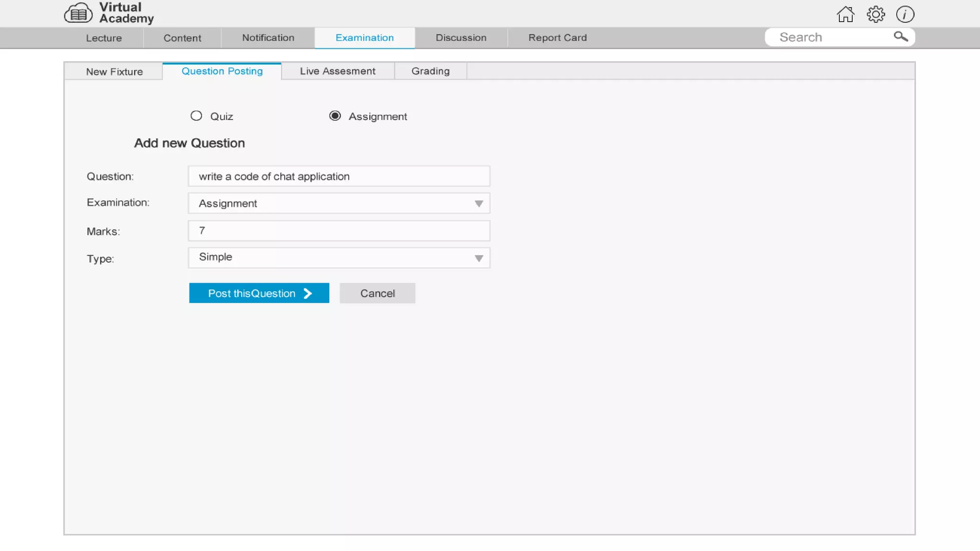The width and height of the screenshot is (980, 551).
Task: Expand the Type dropdown arrow
Action: (x=479, y=258)
